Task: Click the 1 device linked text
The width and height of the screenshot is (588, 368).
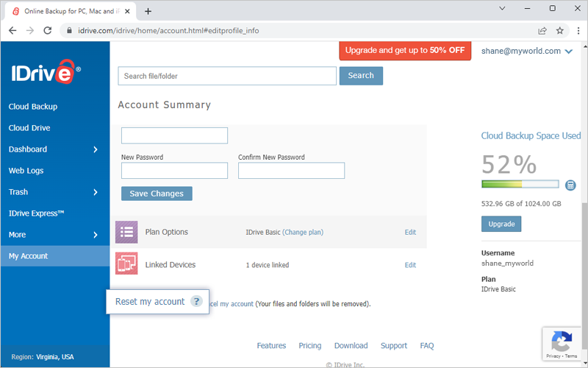Action: [x=268, y=265]
